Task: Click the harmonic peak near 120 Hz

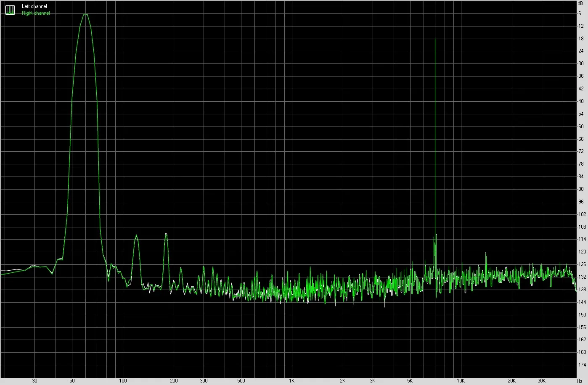Action: (136, 236)
